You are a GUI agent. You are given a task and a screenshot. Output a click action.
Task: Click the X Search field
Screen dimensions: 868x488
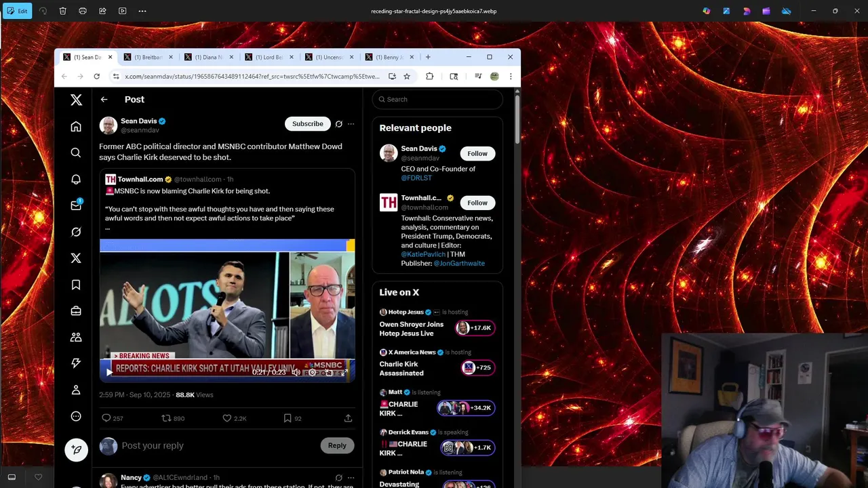[x=437, y=100]
